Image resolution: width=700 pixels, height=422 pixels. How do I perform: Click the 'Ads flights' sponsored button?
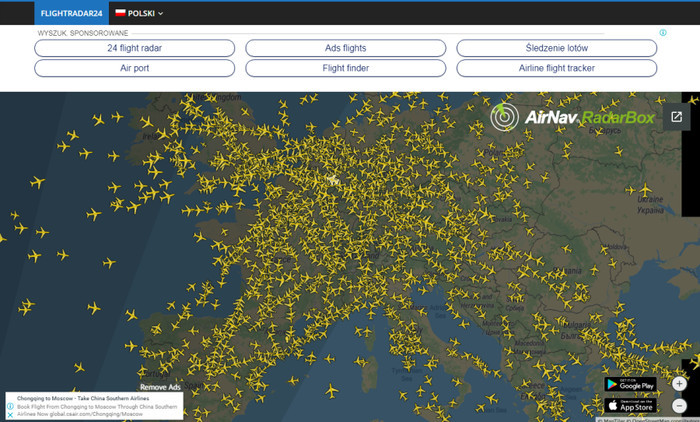point(346,48)
